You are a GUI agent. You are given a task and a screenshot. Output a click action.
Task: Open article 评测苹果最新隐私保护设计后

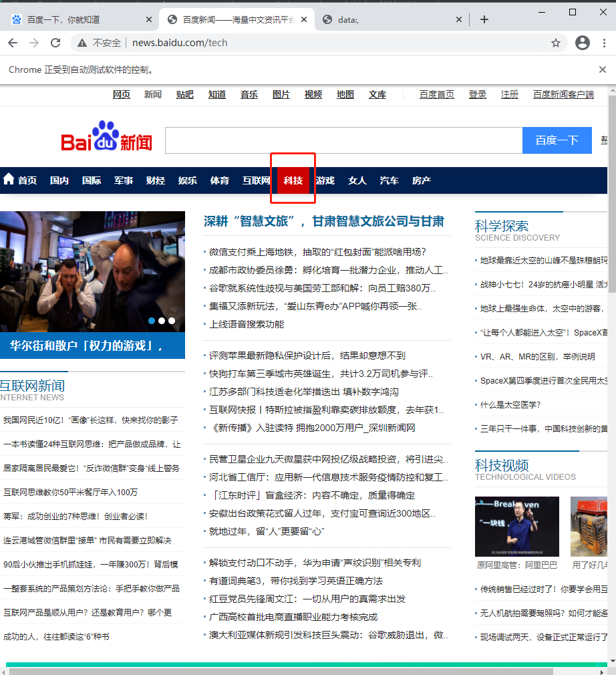point(307,356)
